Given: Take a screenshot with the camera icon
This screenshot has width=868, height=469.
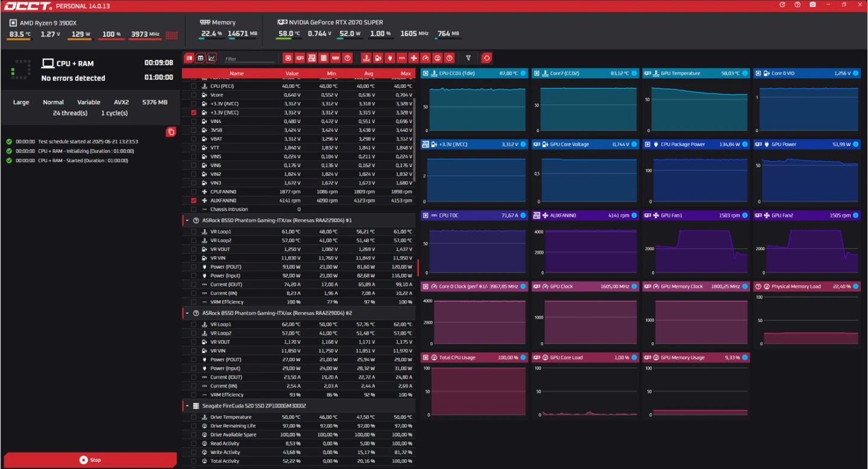Looking at the screenshot, I should pos(813,5).
